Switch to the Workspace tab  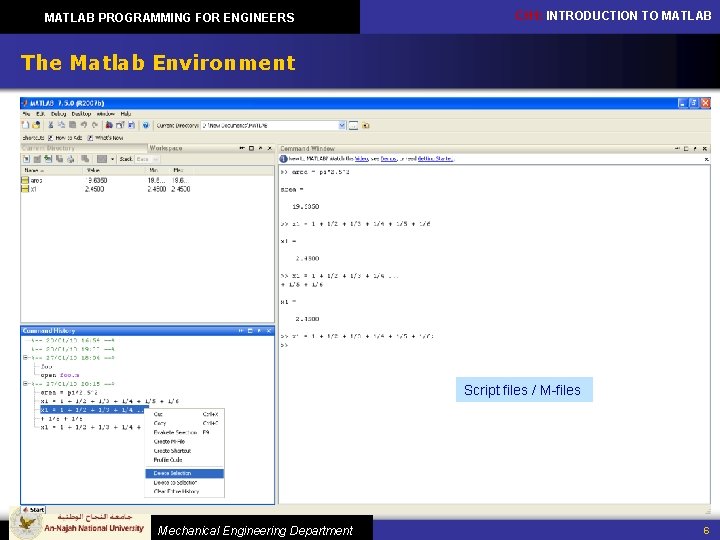(166, 148)
